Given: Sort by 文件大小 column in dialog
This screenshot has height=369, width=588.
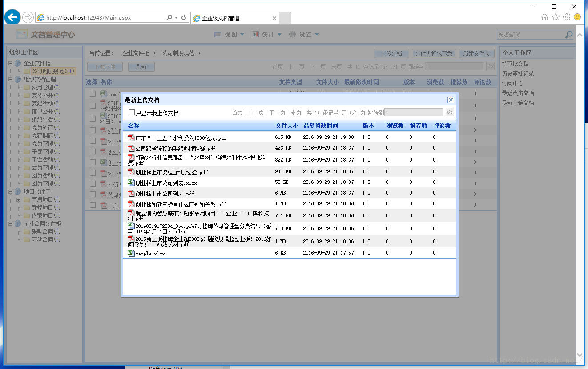Looking at the screenshot, I should point(287,126).
